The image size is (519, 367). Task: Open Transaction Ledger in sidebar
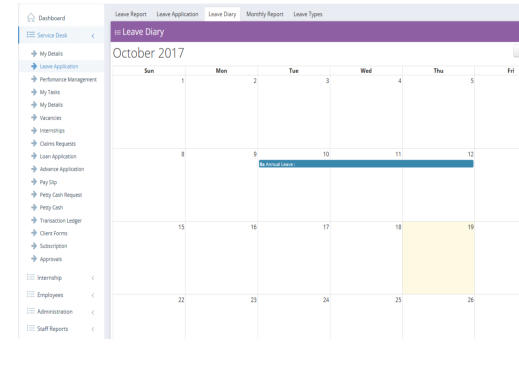[x=61, y=221]
